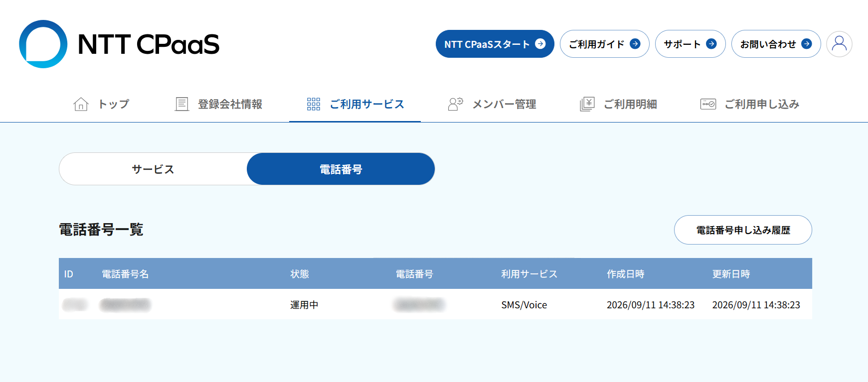This screenshot has height=382, width=868.
Task: Click arrow icon in お問い合わせ button
Action: point(807,44)
